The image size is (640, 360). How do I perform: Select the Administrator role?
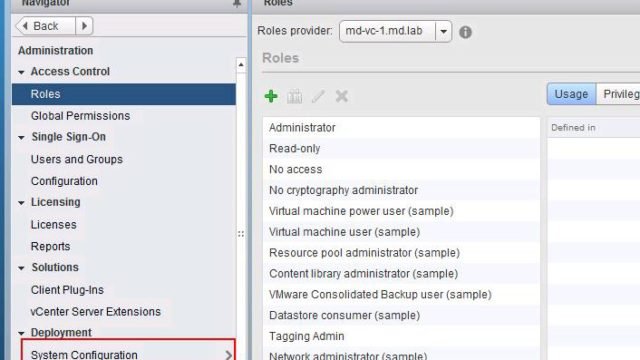pyautogui.click(x=401, y=128)
